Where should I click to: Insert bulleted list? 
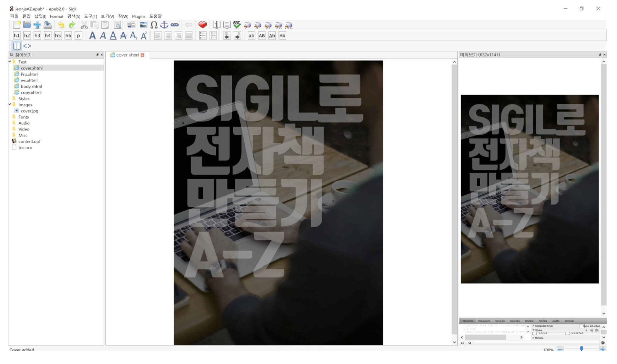coord(203,35)
